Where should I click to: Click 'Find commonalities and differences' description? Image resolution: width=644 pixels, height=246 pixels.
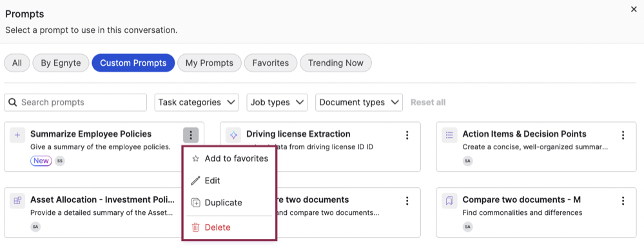(x=522, y=212)
